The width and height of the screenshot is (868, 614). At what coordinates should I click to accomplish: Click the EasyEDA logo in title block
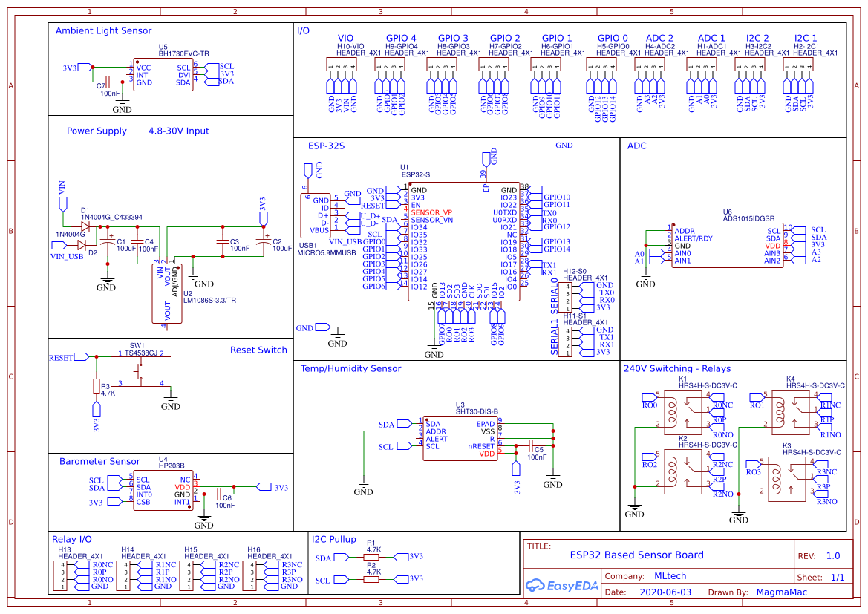pyautogui.click(x=562, y=585)
